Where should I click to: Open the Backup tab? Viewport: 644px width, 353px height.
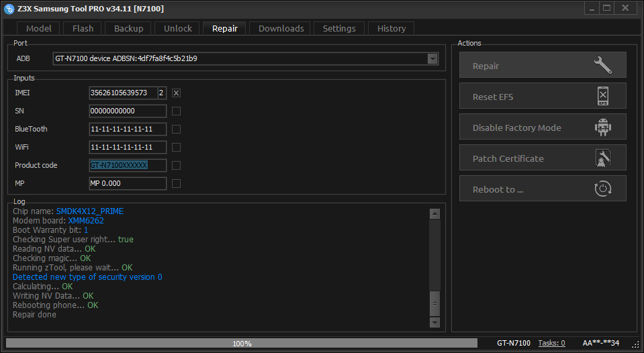click(x=128, y=28)
